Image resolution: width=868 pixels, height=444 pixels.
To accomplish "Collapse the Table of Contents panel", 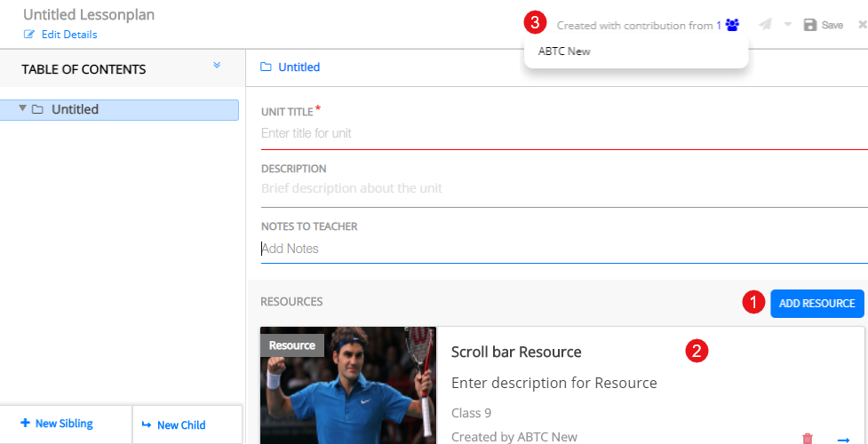I will click(x=217, y=66).
